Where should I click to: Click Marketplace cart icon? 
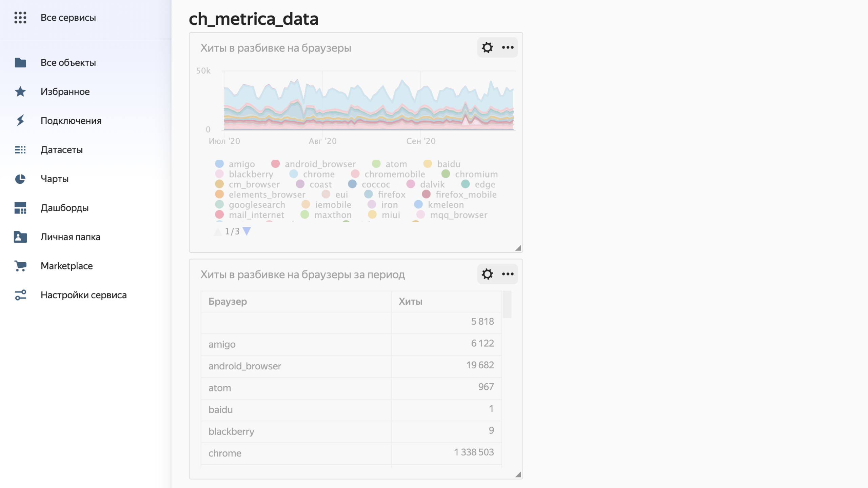point(20,266)
